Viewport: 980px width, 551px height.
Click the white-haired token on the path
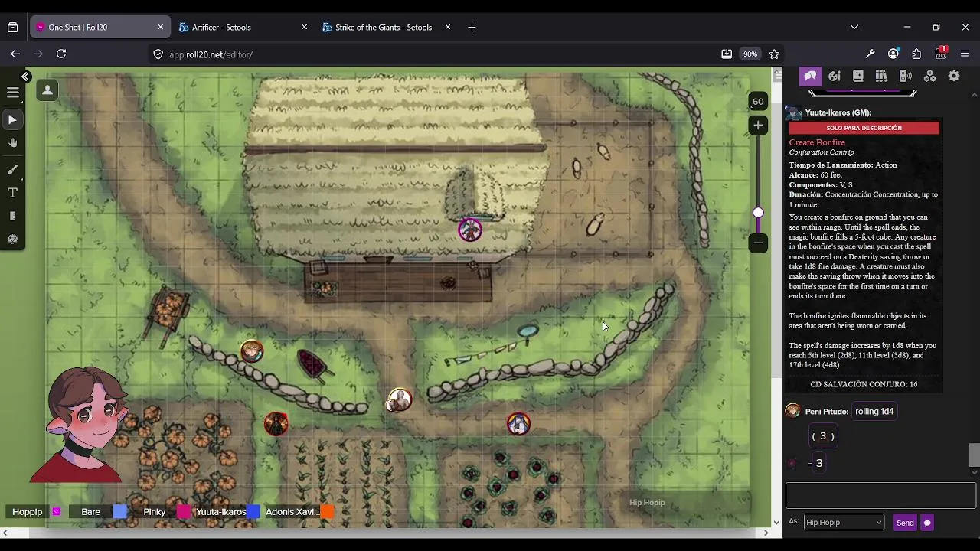[x=399, y=399]
